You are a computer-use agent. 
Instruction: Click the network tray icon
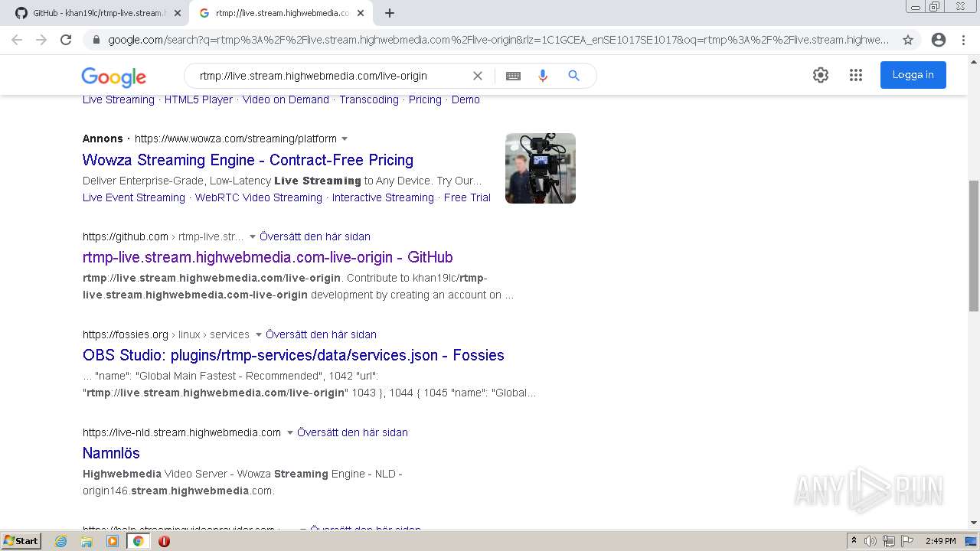(x=889, y=541)
